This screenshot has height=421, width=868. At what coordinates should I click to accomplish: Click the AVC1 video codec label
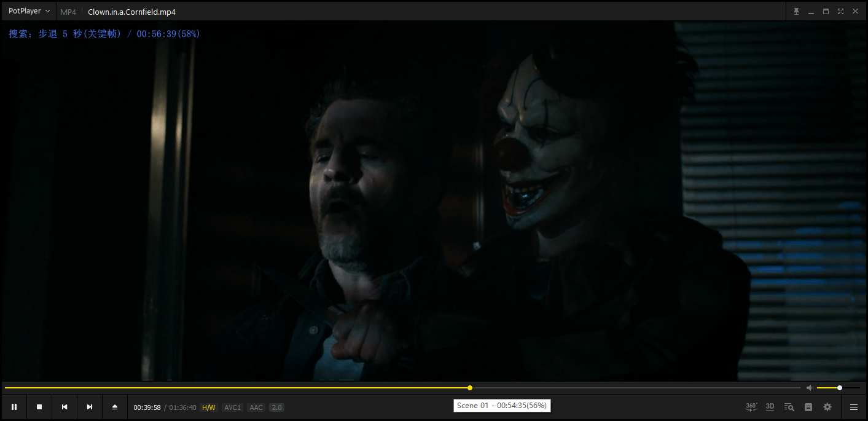point(232,407)
